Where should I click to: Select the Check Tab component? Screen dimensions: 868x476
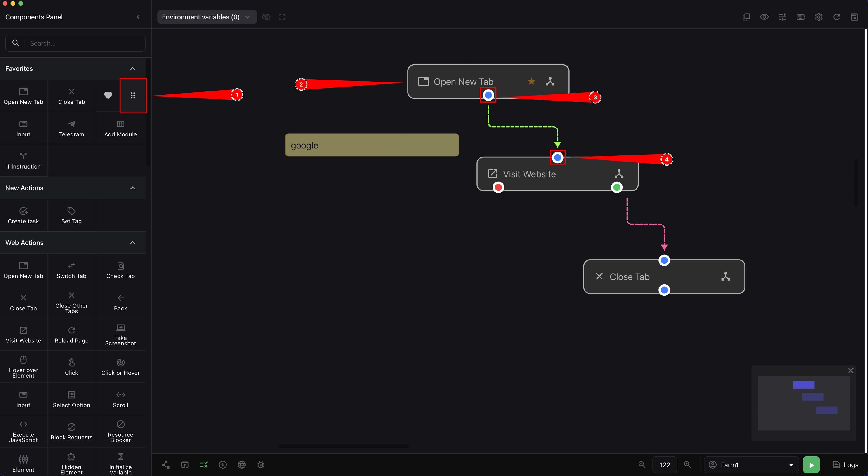pyautogui.click(x=120, y=270)
